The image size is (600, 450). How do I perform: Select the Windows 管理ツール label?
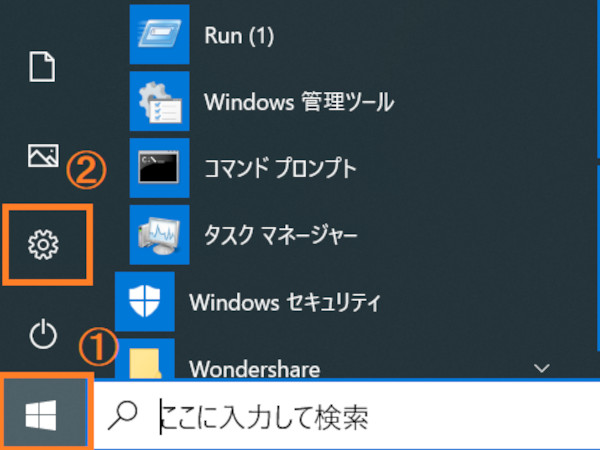point(299,102)
